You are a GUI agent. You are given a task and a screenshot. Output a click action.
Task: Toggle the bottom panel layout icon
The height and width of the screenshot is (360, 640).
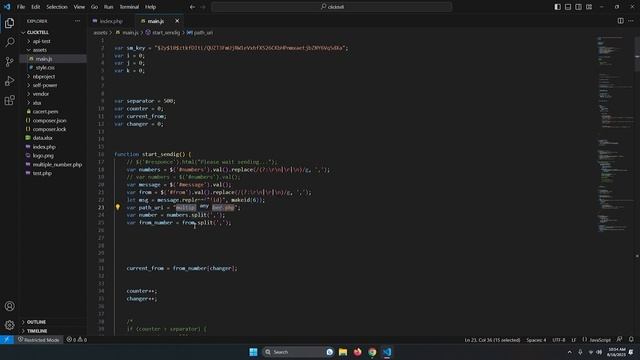568,7
